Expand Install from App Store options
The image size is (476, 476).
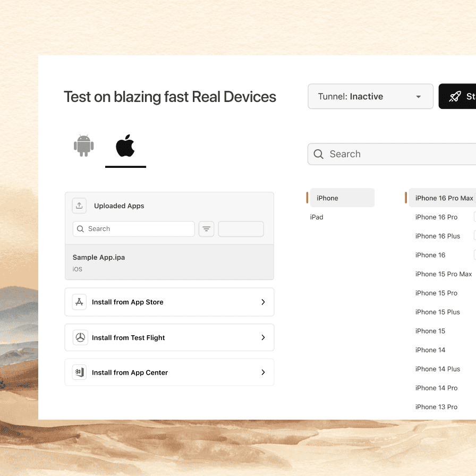coord(262,302)
